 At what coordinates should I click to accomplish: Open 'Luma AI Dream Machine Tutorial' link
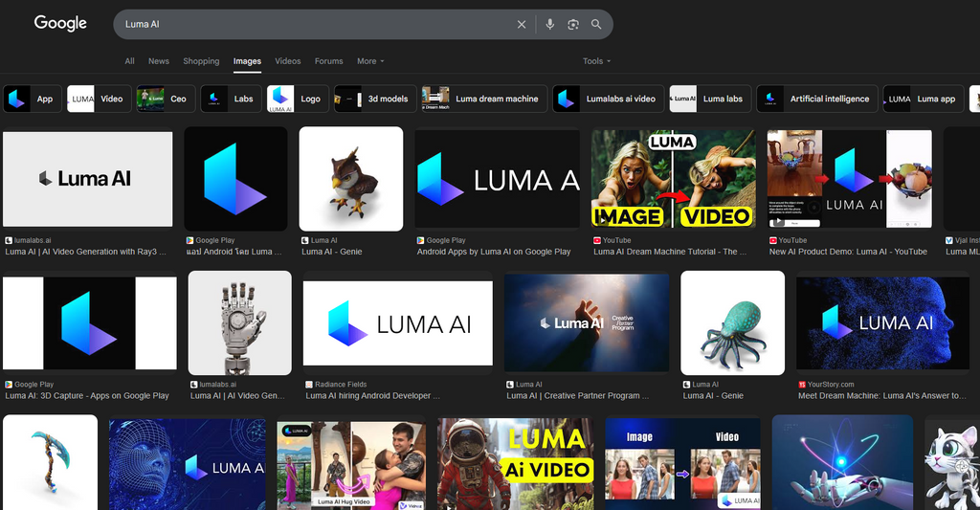pyautogui.click(x=670, y=252)
